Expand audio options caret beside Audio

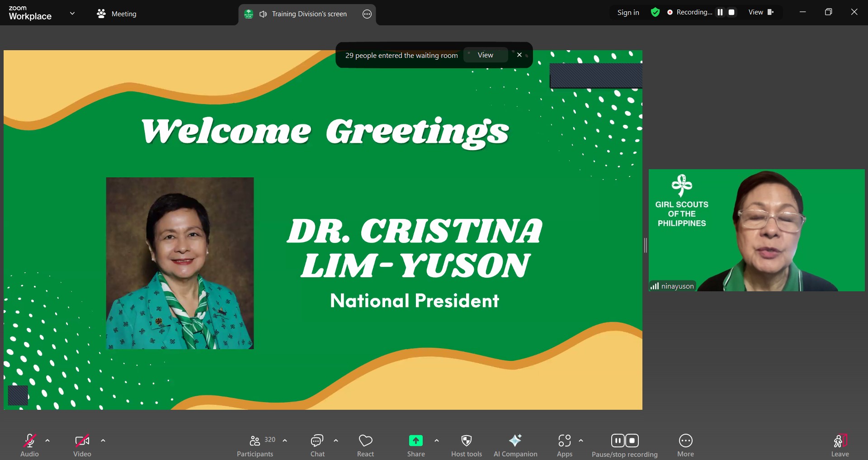click(47, 440)
